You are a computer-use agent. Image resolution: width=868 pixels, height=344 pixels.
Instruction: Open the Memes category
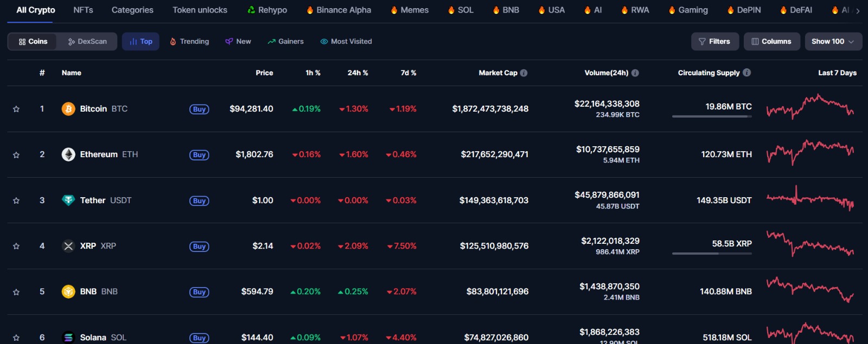tap(410, 10)
